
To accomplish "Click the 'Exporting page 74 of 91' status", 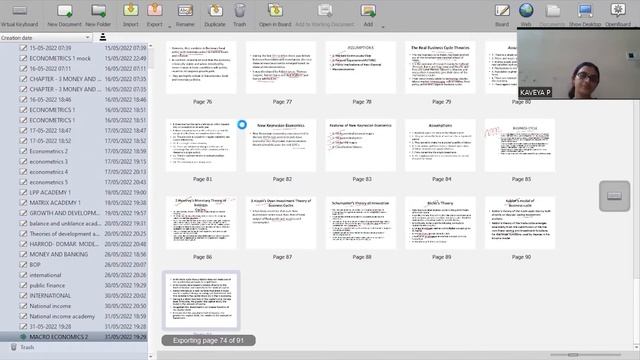I will 209,340.
